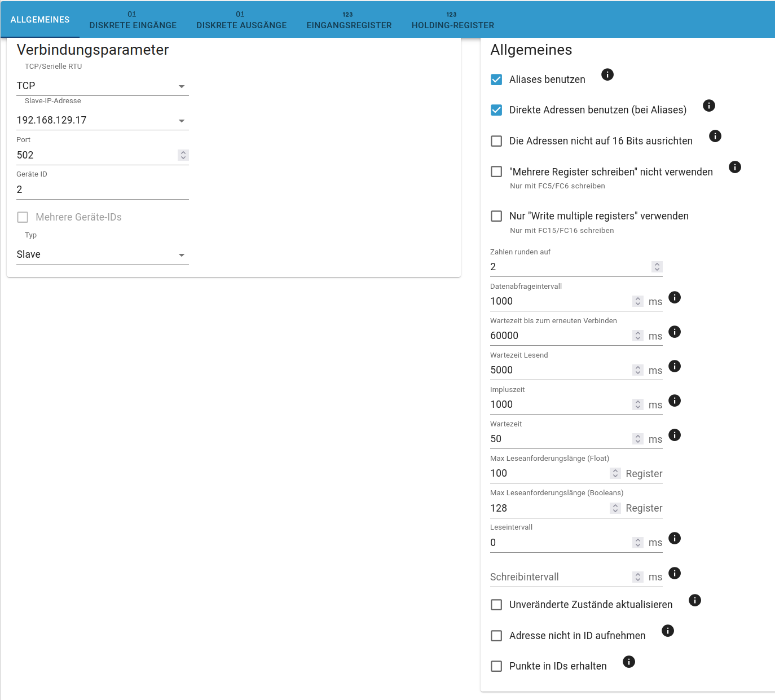Enable Unveränderte Zustände aktualisieren checkbox

496,605
